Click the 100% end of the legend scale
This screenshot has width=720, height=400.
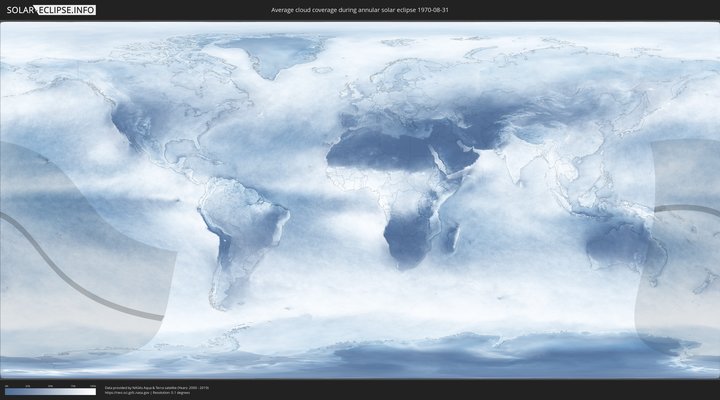click(x=94, y=392)
